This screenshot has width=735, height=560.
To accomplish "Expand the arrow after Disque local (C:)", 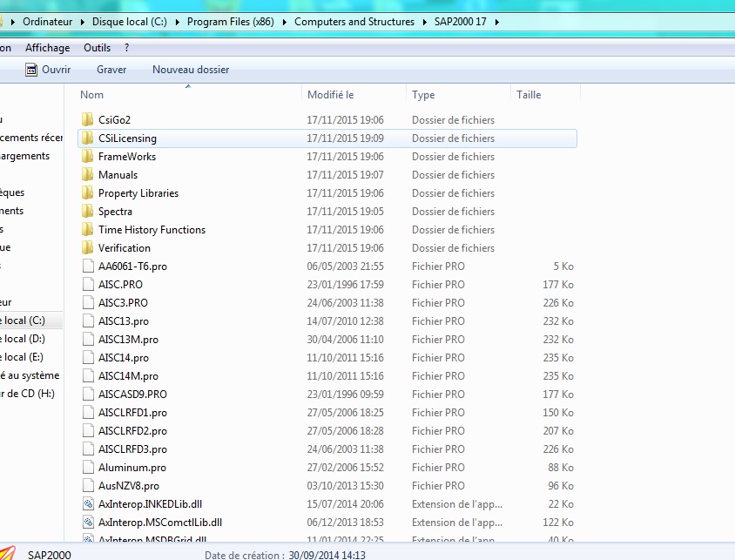I will pos(177,22).
